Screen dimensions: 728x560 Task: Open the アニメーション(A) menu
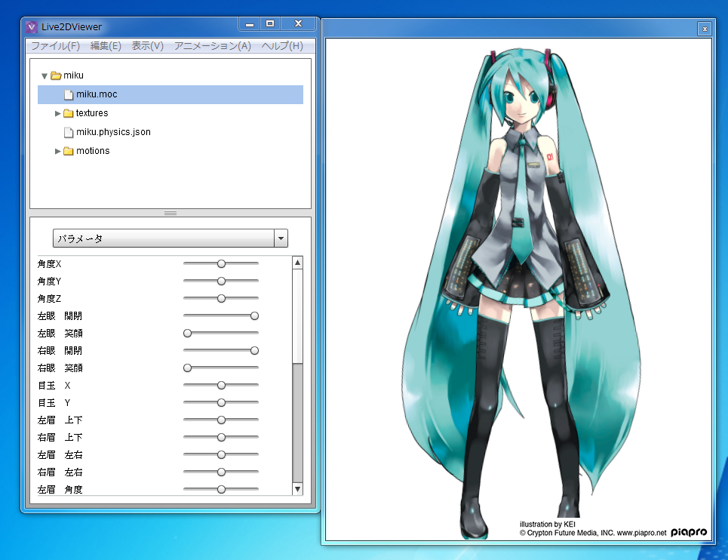point(213,46)
